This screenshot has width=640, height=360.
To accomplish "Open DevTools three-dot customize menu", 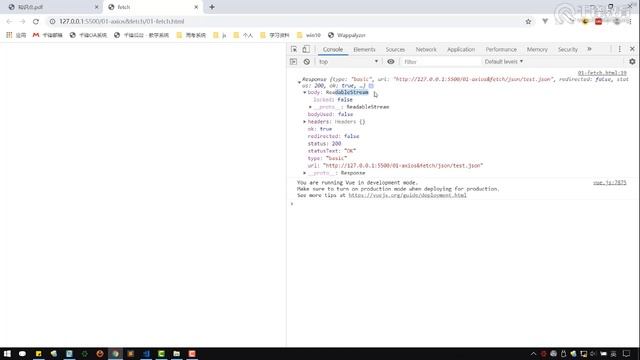I will pos(619,49).
